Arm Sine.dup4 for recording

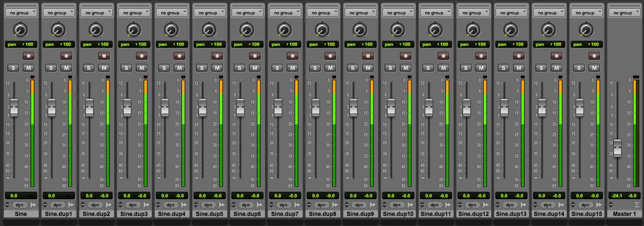click(179, 56)
